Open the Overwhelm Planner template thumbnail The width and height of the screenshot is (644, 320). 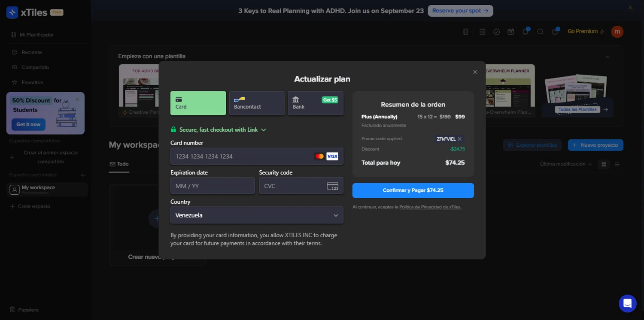click(510, 91)
